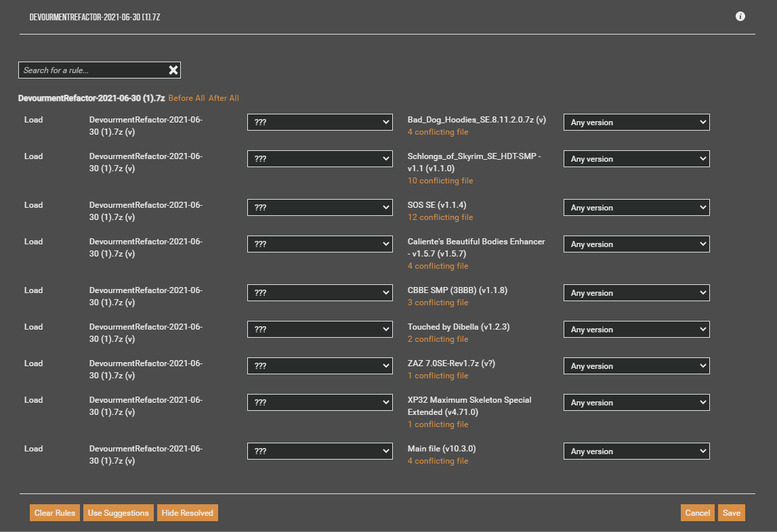Image resolution: width=777 pixels, height=532 pixels.
Task: Select the CBBE SMP (3BBB) (v1.1.8) text
Action: [457, 290]
